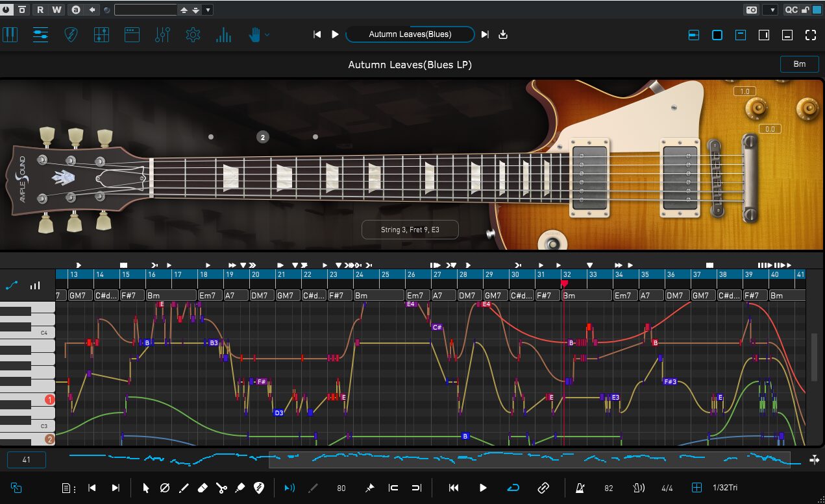The height and width of the screenshot is (504, 825).
Task: Click bar 25 on the timeline ruler
Action: coord(393,275)
